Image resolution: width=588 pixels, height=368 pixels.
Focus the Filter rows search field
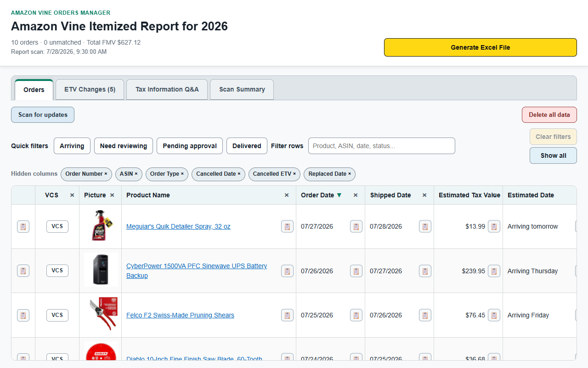(382, 146)
